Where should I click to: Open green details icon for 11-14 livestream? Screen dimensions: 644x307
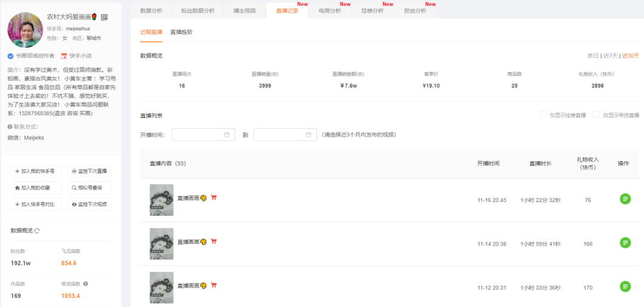[625, 243]
